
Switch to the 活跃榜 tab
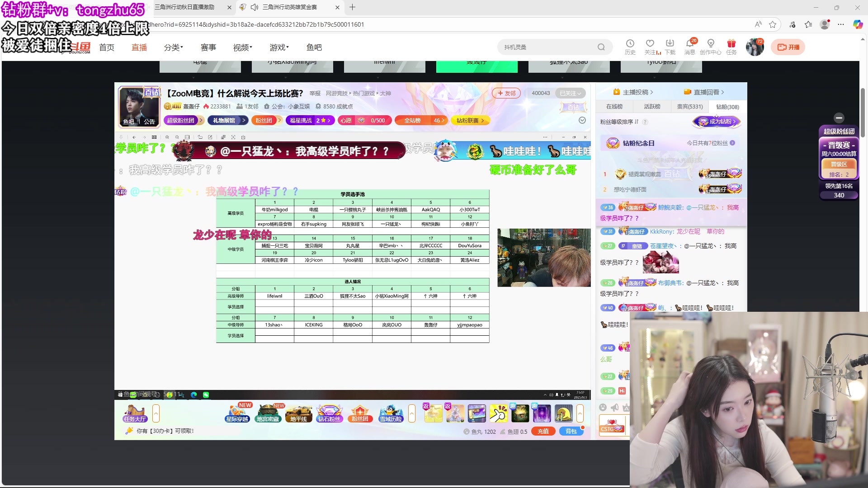pos(652,107)
